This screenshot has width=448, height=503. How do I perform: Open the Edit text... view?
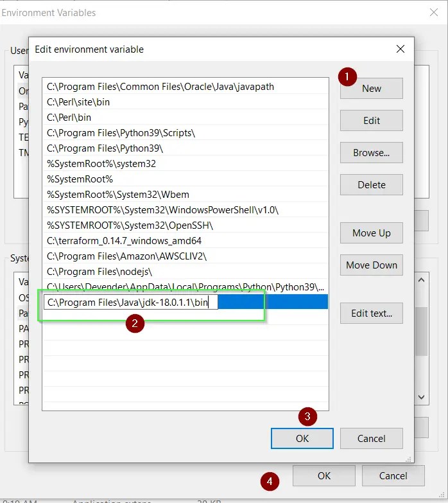click(371, 313)
